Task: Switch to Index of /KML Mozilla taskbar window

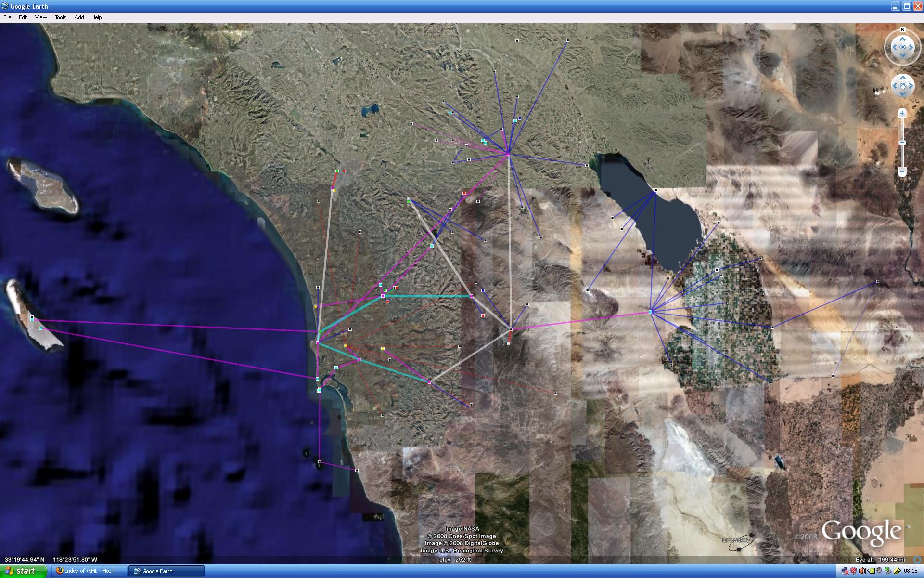Action: [89, 571]
